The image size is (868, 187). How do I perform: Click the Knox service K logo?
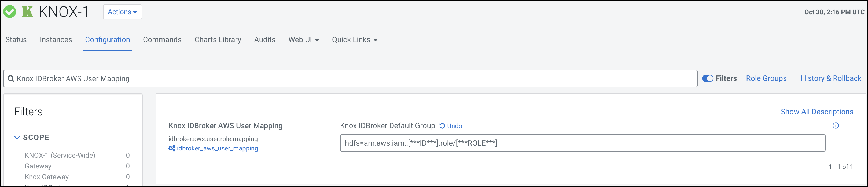(x=27, y=12)
